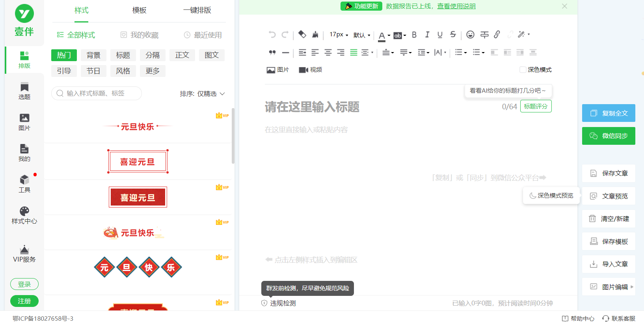Focus the style search input field

pyautogui.click(x=97, y=93)
